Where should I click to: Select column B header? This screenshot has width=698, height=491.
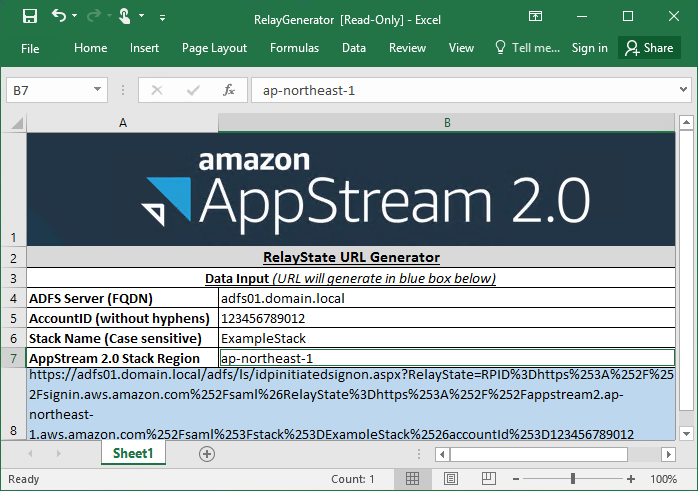click(447, 123)
